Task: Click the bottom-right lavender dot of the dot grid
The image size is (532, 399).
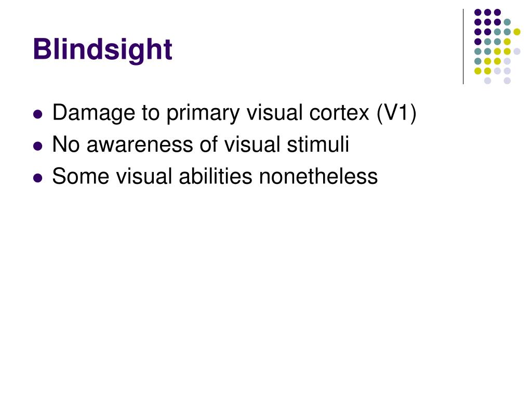Action: coord(507,81)
